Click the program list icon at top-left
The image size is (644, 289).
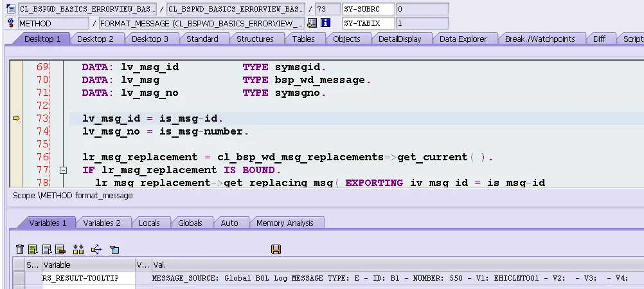[x=11, y=8]
